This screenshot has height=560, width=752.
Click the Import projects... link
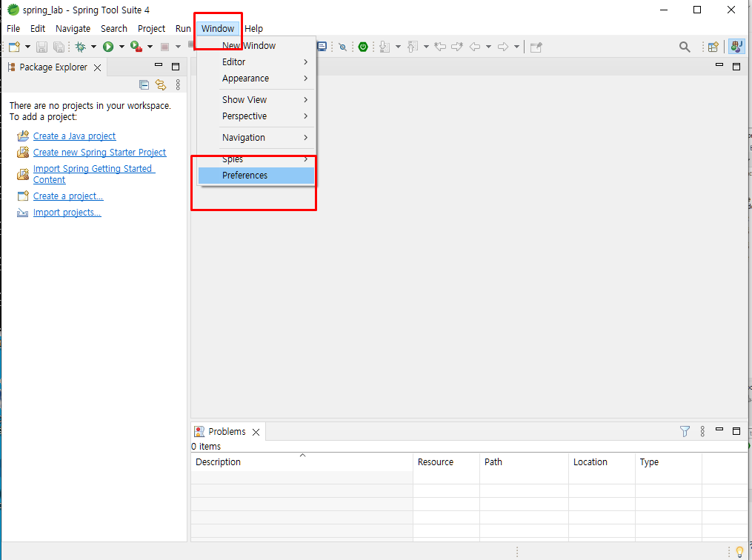coord(67,213)
